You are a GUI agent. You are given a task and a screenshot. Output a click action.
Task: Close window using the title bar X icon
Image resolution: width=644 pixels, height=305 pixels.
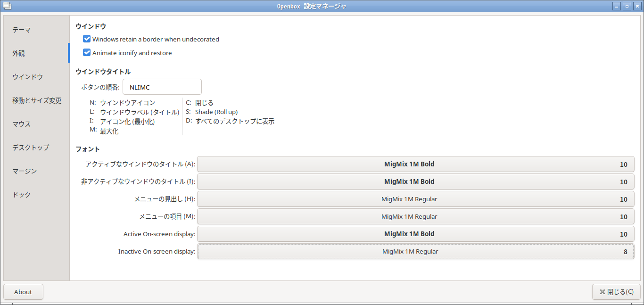point(636,6)
